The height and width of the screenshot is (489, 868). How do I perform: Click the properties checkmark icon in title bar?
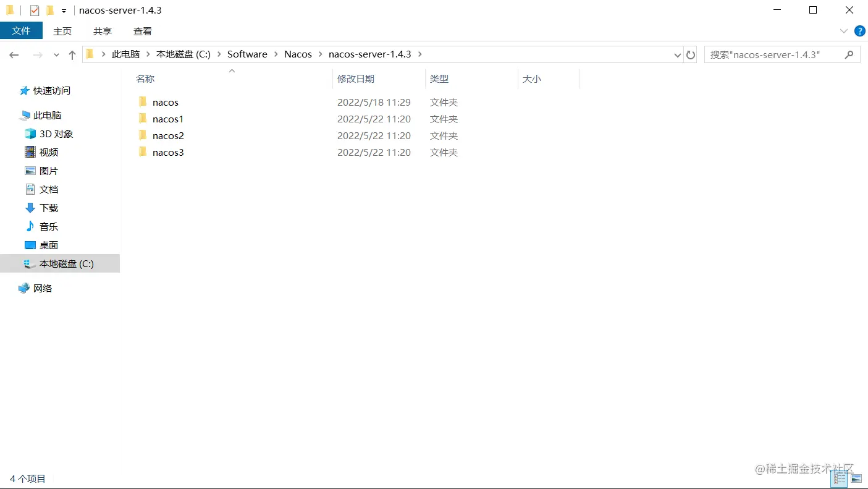(x=35, y=11)
